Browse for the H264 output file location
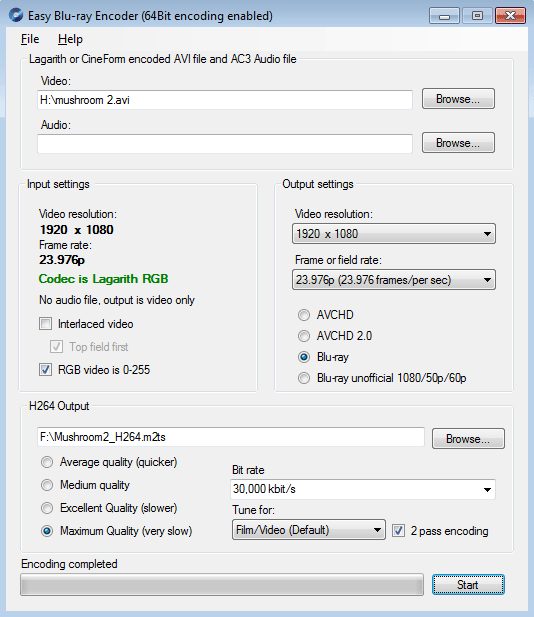 click(x=468, y=438)
